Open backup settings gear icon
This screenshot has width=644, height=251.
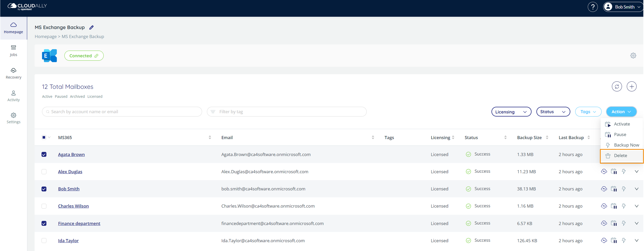point(633,55)
